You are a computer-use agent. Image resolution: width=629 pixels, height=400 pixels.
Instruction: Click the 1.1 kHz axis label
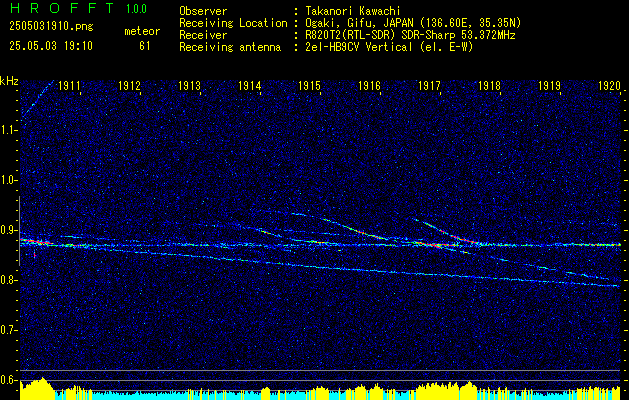tap(9, 130)
